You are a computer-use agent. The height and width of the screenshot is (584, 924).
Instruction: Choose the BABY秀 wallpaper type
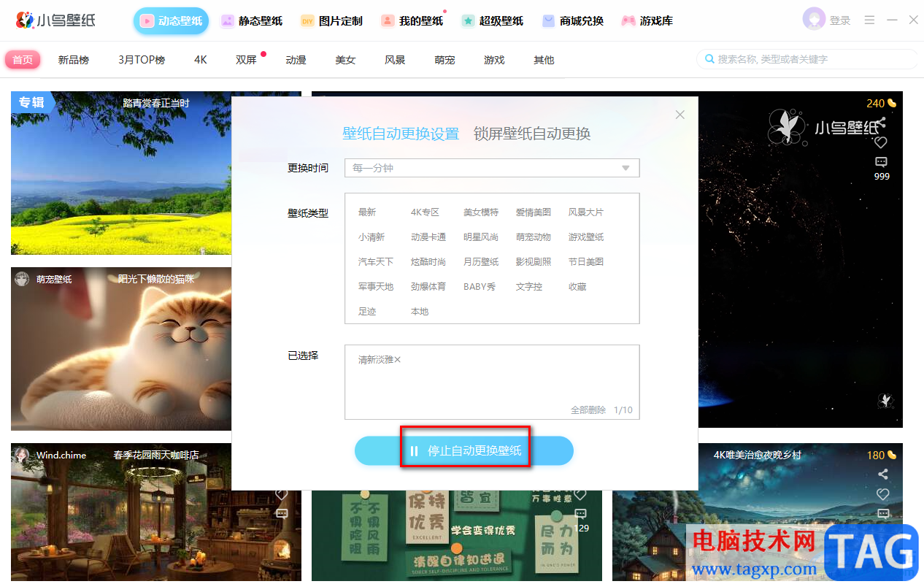click(x=480, y=287)
